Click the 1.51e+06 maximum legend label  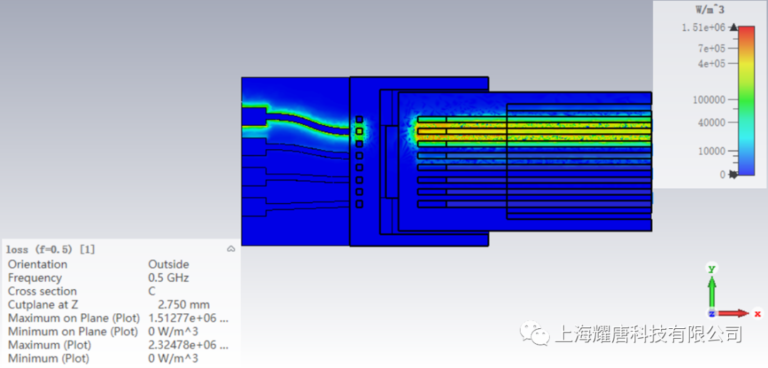pos(703,27)
